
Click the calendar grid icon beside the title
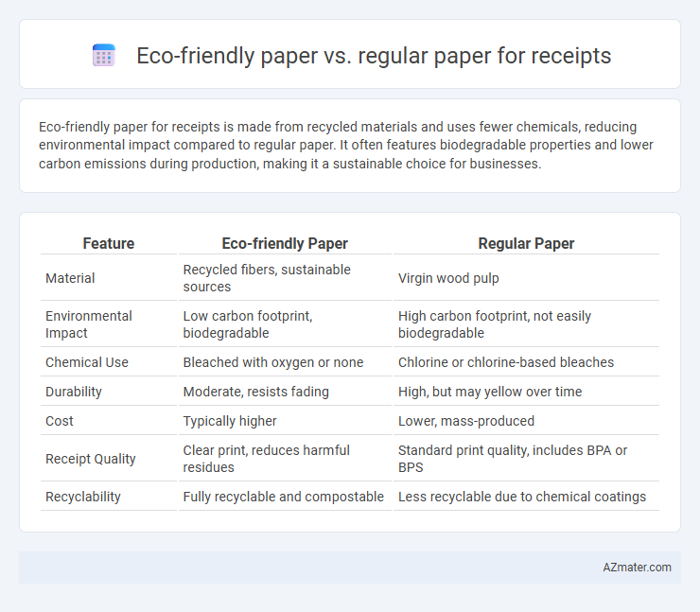(x=103, y=56)
